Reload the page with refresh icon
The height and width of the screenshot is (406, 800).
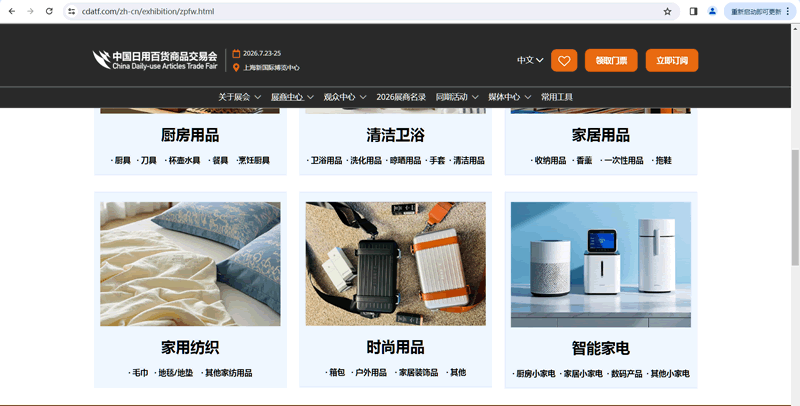coord(51,11)
